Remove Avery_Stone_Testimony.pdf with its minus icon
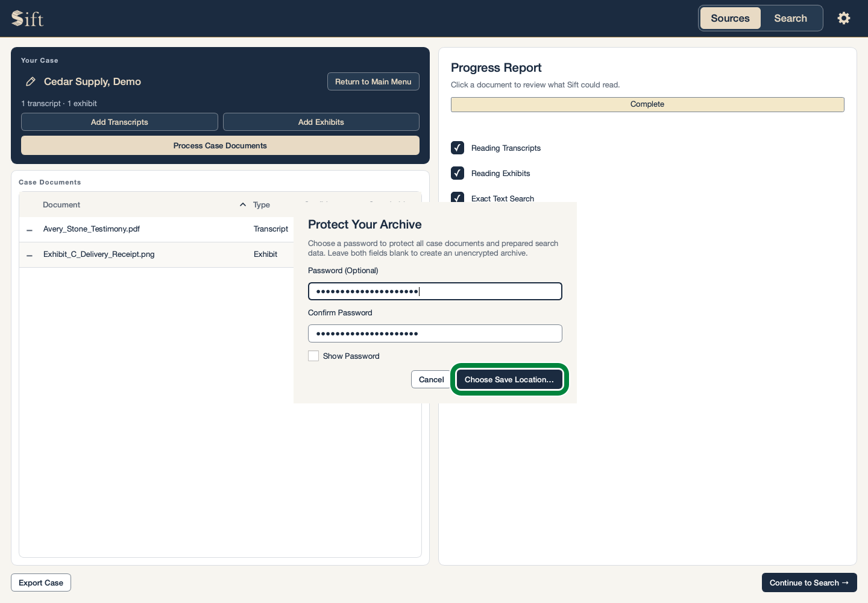Viewport: 868px width, 603px height. coord(30,230)
